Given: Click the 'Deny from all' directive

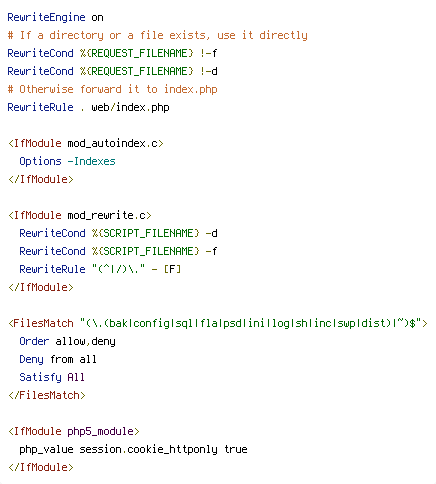Looking at the screenshot, I should [58, 359].
